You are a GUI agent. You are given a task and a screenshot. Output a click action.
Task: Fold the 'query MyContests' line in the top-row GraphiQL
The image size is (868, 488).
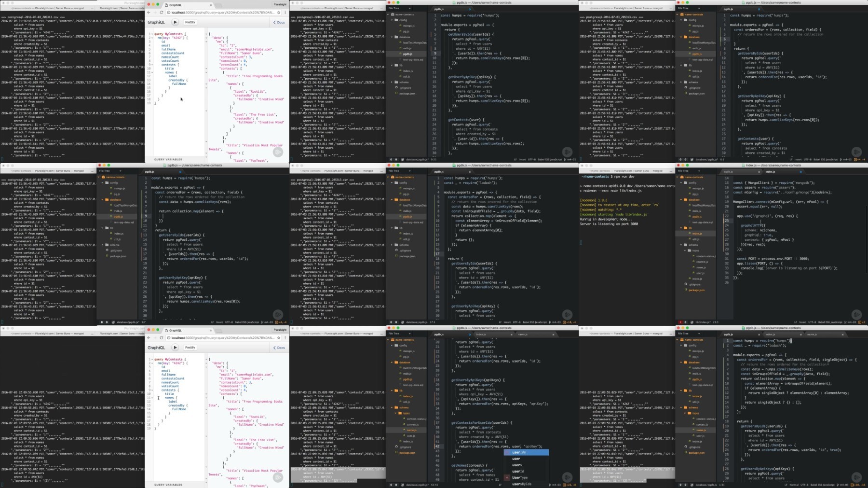pyautogui.click(x=152, y=34)
